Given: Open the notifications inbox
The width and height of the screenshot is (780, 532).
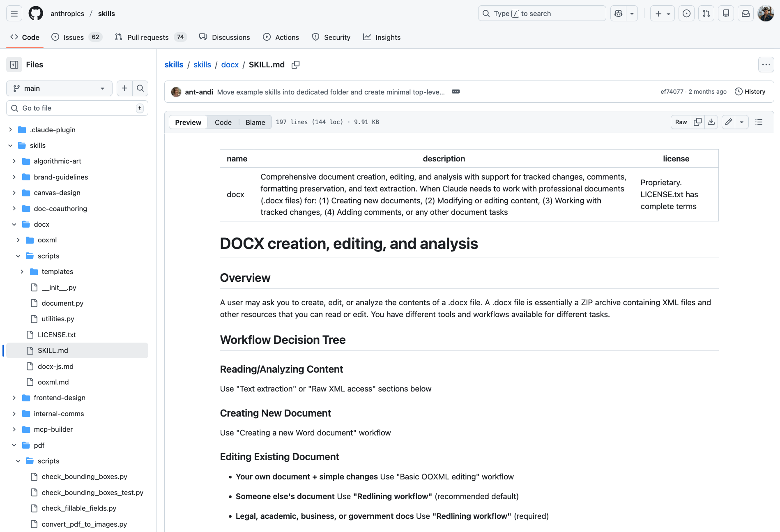Looking at the screenshot, I should click(x=745, y=14).
